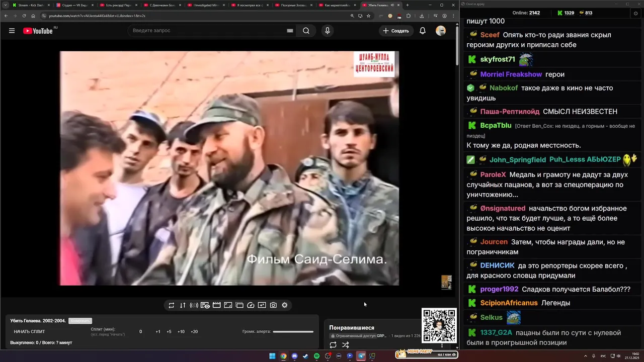Add +10 minutes to split
The image size is (644, 362).
point(181,332)
